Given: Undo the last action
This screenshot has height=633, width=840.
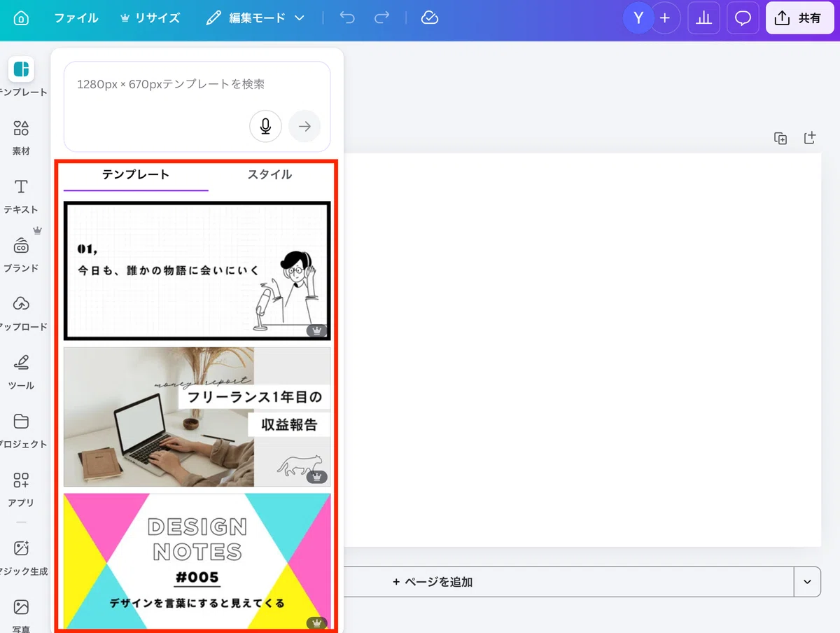Looking at the screenshot, I should tap(347, 18).
